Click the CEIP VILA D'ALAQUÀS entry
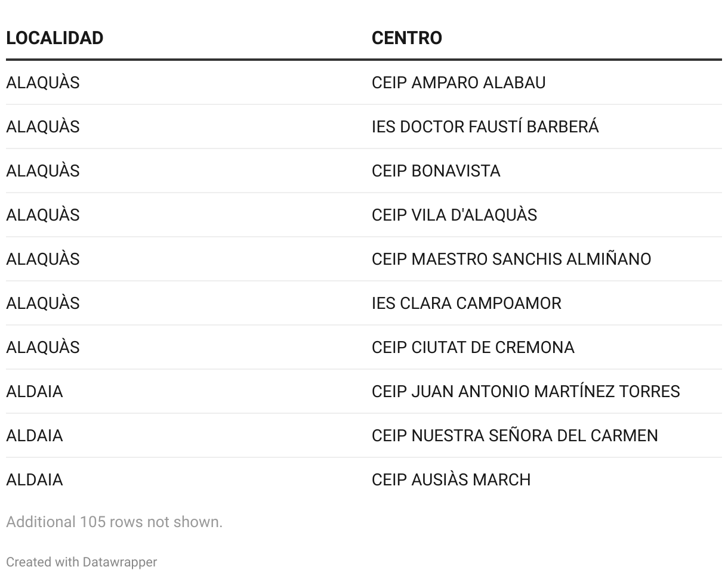This screenshot has height=576, width=728. tap(454, 215)
